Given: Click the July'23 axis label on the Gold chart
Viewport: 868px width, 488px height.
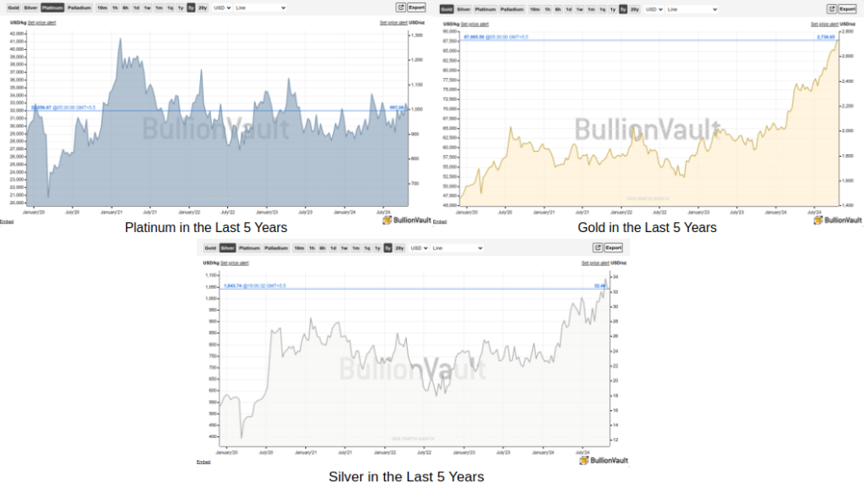Looking at the screenshot, I should click(x=737, y=212).
